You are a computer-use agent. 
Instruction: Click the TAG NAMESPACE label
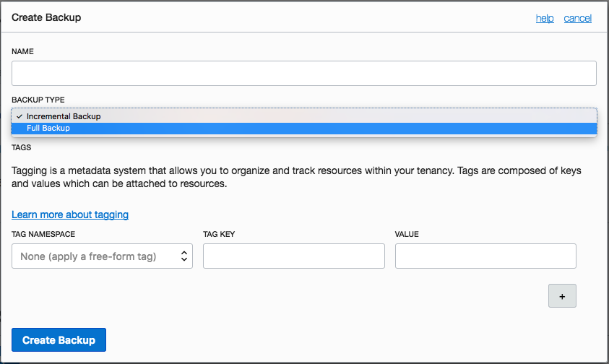click(x=43, y=234)
